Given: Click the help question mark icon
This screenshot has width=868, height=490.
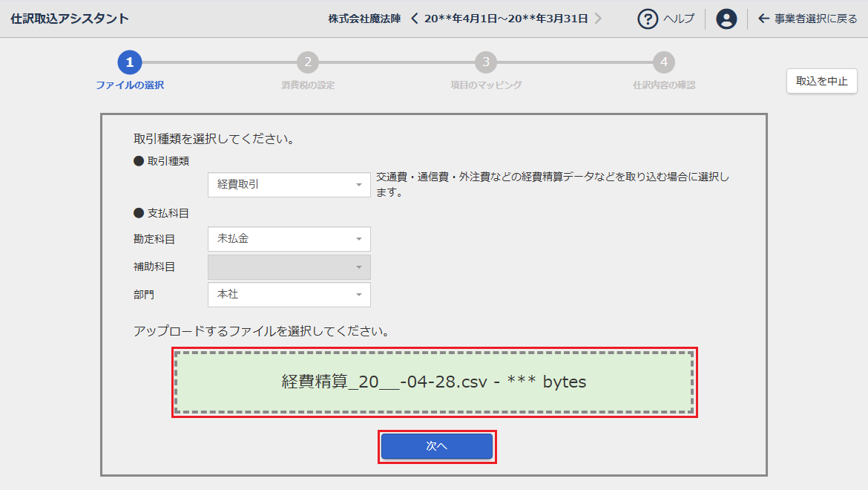Looking at the screenshot, I should (x=648, y=19).
